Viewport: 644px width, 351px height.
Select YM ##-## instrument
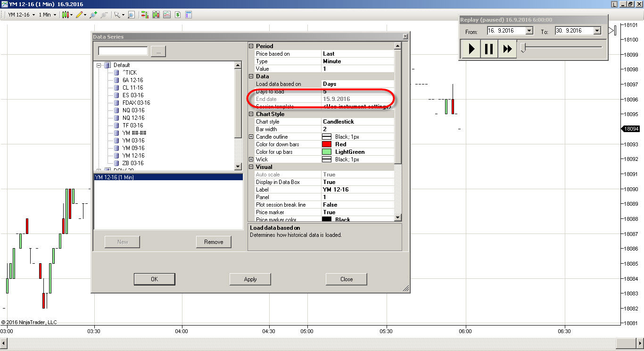134,133
